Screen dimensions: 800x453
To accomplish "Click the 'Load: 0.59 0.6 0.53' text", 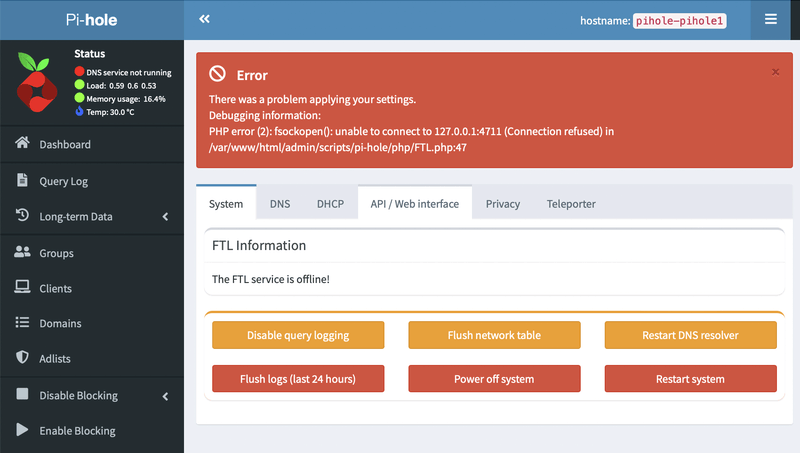I will 121,86.
